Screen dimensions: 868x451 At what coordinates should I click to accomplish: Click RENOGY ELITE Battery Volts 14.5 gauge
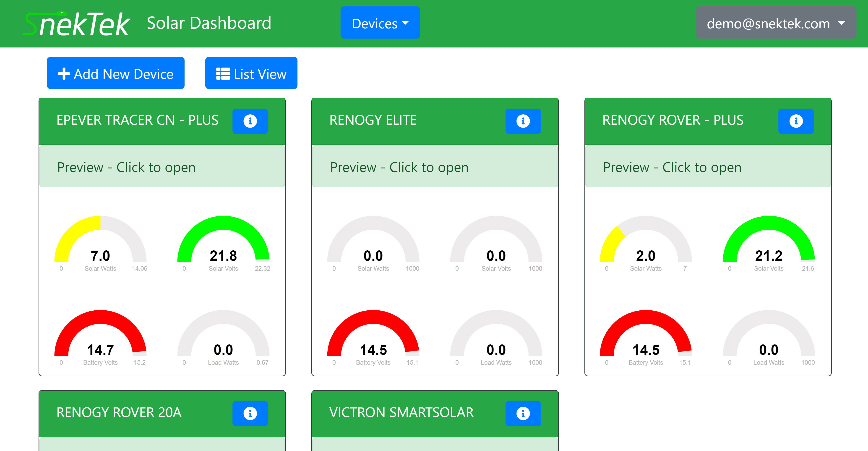click(373, 338)
